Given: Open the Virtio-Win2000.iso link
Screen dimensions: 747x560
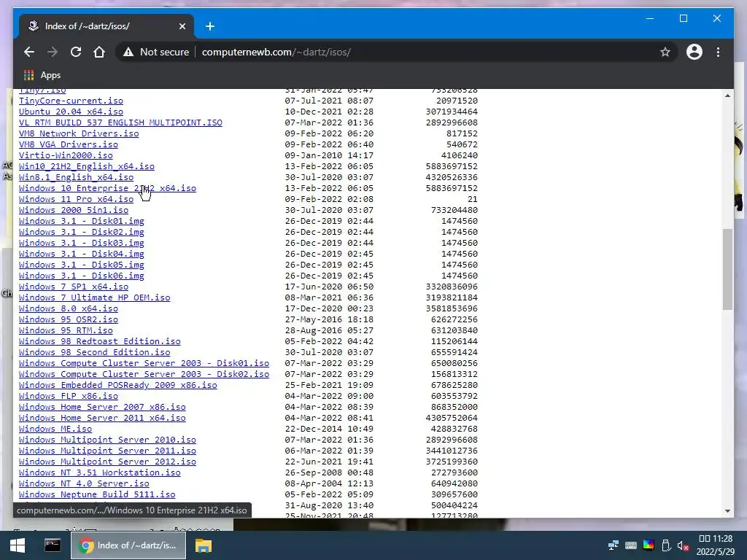Looking at the screenshot, I should (66, 156).
